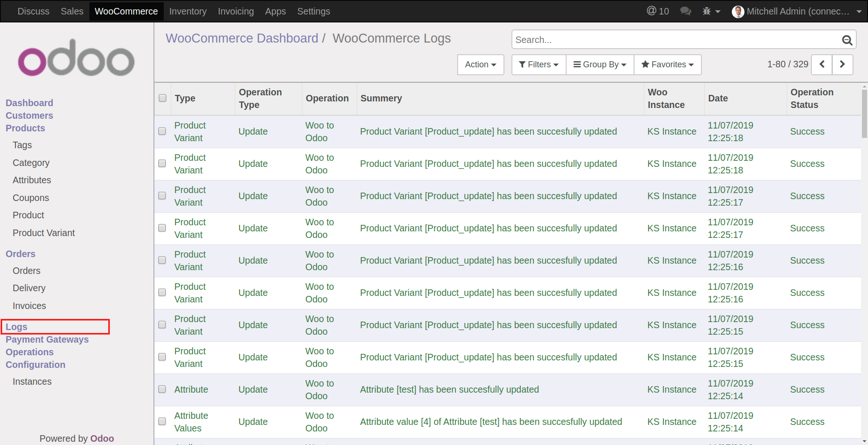Select the Attribute Values log row checkbox
This screenshot has width=868, height=445.
click(162, 422)
